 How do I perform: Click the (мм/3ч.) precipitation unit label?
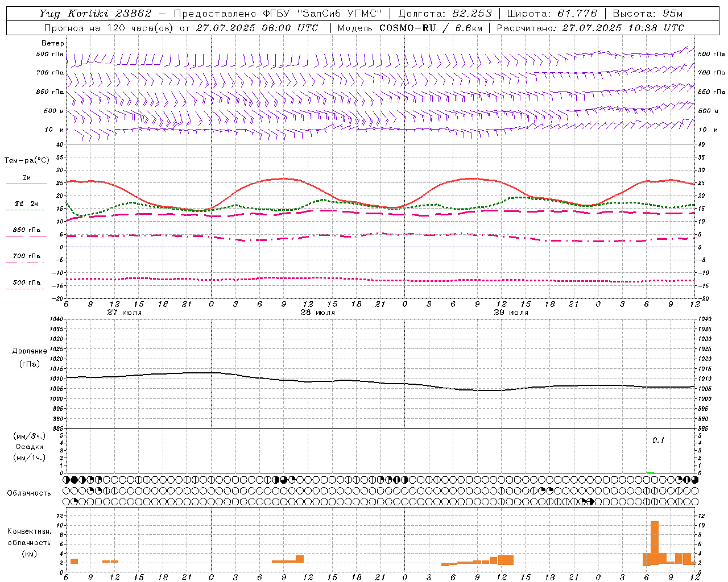30,436
